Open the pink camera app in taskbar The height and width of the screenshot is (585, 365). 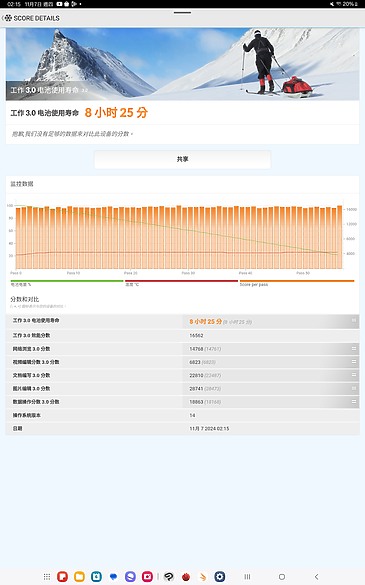[x=147, y=576]
